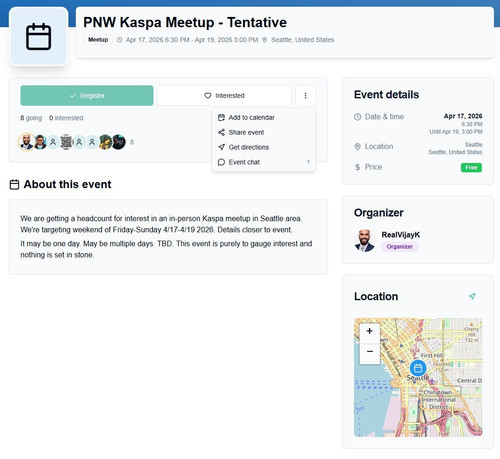Open Event chat from the menu
This screenshot has width=500, height=459.
(x=263, y=162)
